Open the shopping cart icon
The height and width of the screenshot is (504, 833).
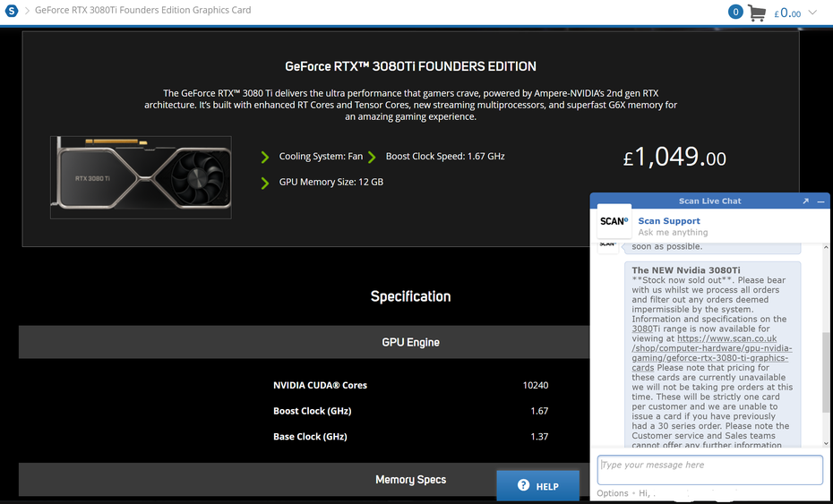pos(757,13)
